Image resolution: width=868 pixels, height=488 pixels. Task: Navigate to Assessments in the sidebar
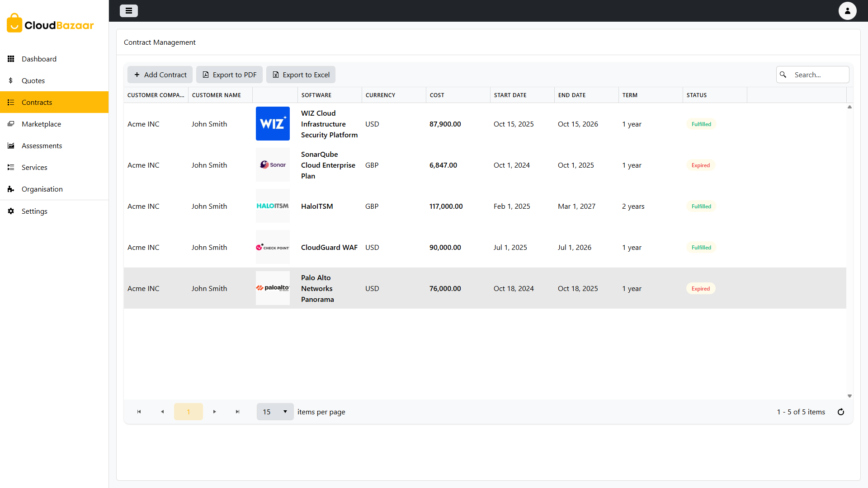(x=42, y=145)
